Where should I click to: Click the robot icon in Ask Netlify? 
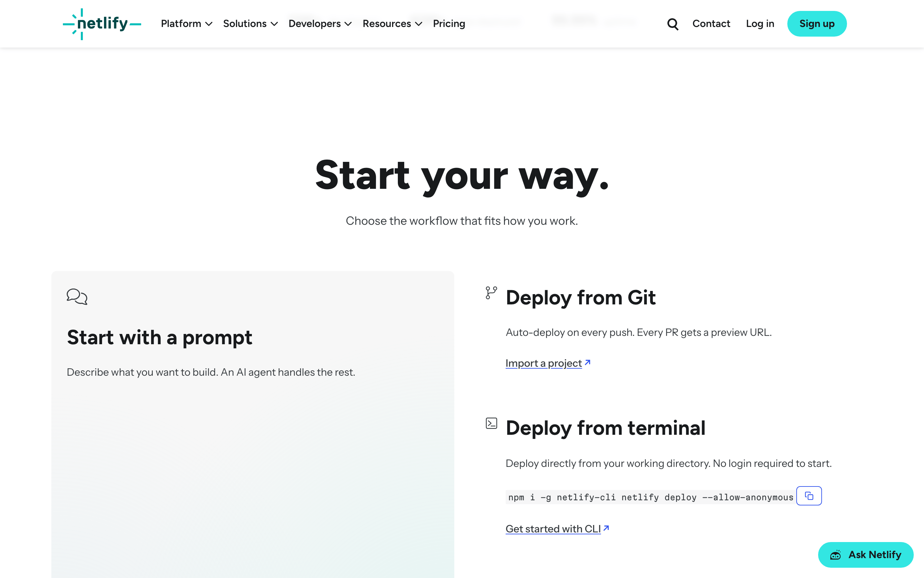tap(835, 555)
